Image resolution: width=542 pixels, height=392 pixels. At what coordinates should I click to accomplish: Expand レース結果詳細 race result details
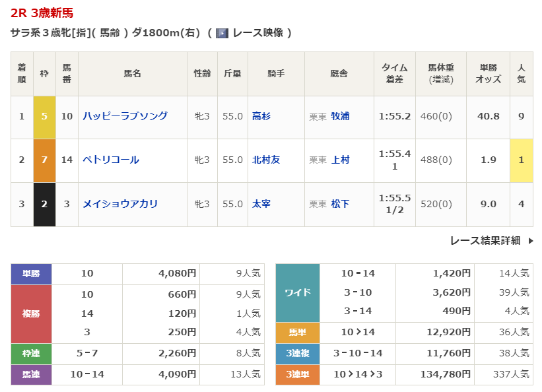point(485,241)
